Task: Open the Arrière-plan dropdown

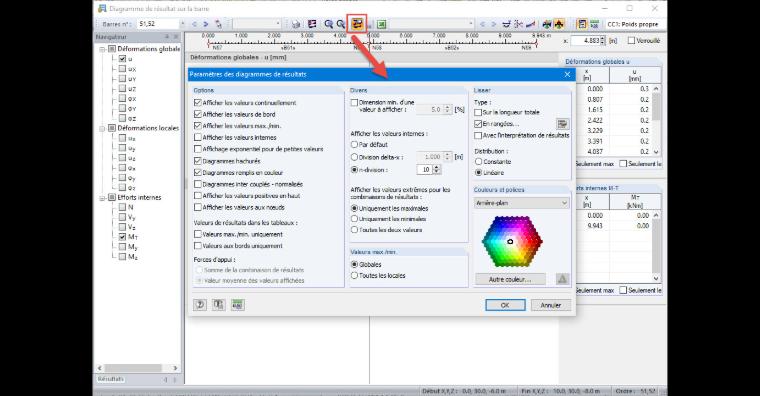Action: (522, 203)
